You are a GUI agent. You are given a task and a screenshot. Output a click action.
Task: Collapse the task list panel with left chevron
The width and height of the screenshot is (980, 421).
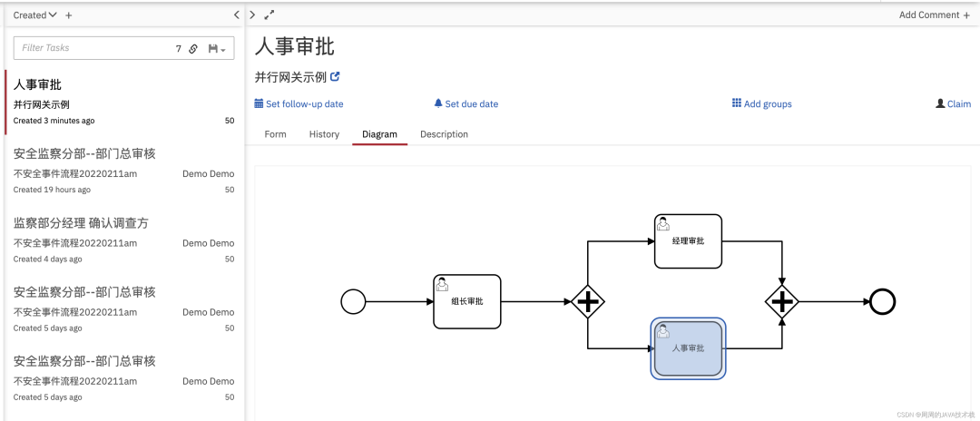[x=236, y=15]
